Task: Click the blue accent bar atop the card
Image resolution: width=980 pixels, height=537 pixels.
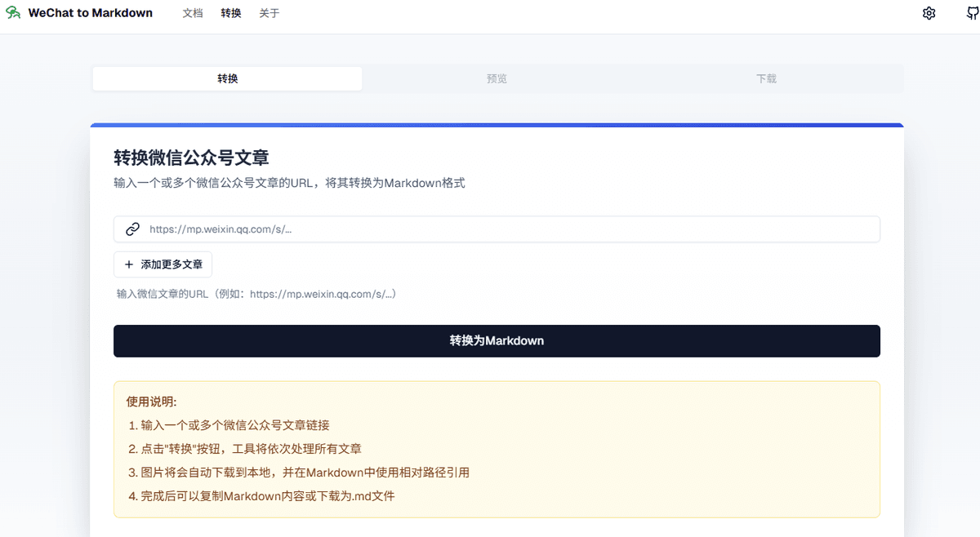Action: coord(497,124)
